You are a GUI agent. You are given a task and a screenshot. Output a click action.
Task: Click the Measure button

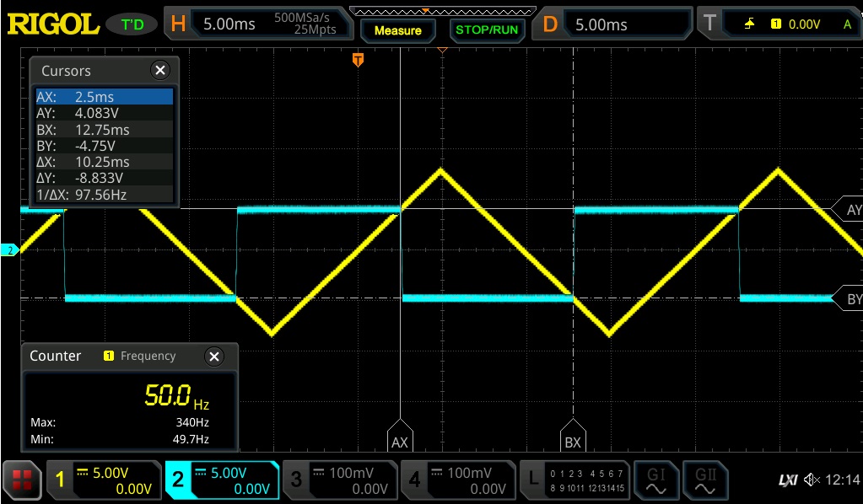[398, 30]
